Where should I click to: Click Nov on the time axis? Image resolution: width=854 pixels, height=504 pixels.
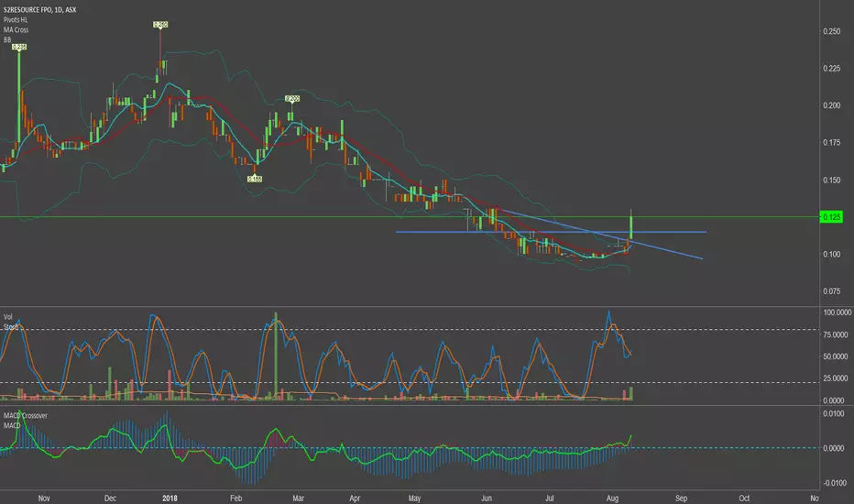[x=44, y=498]
